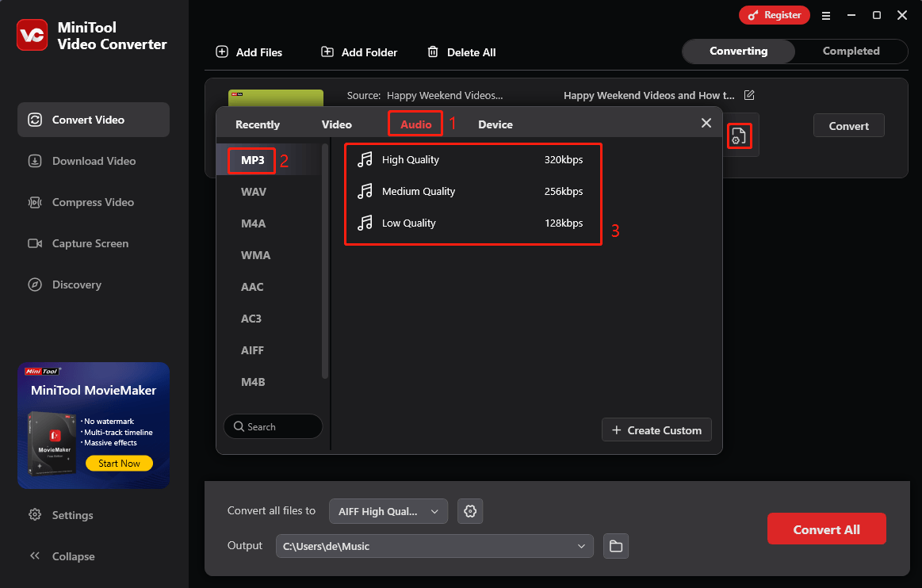Switch to the Completed toggle
This screenshot has width=922, height=588.
coord(851,52)
